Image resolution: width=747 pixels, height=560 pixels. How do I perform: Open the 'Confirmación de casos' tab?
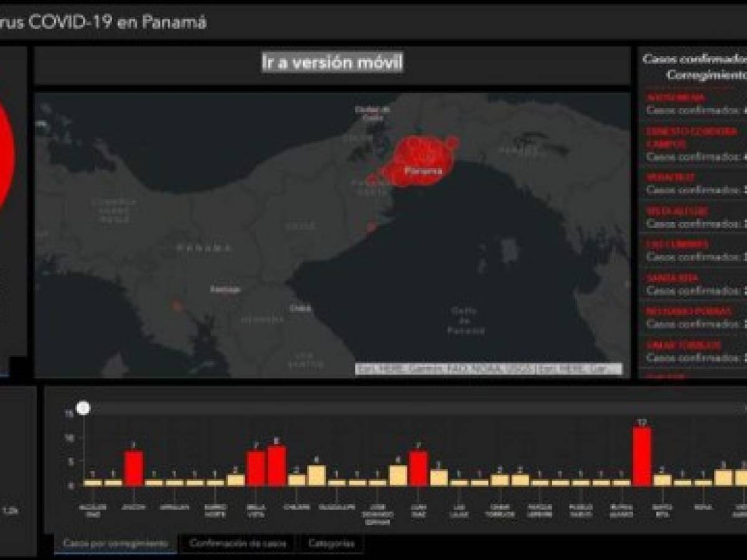pos(238,543)
